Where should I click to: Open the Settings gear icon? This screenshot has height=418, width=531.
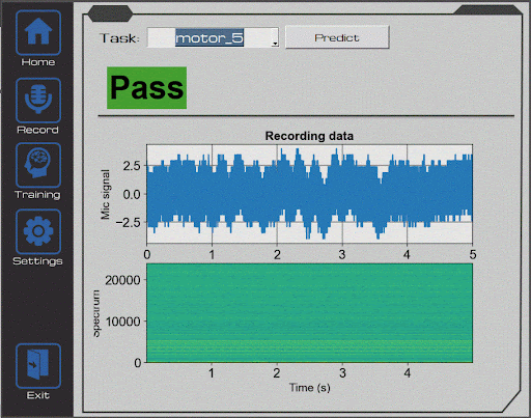tap(38, 231)
